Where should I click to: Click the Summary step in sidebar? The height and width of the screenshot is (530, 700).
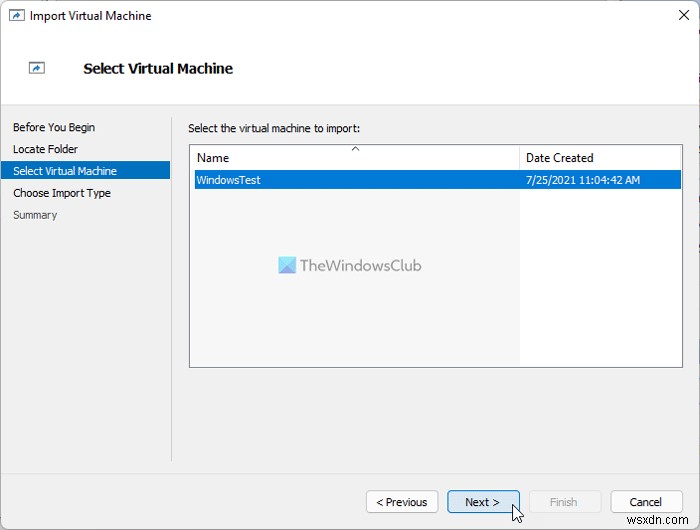(x=35, y=215)
